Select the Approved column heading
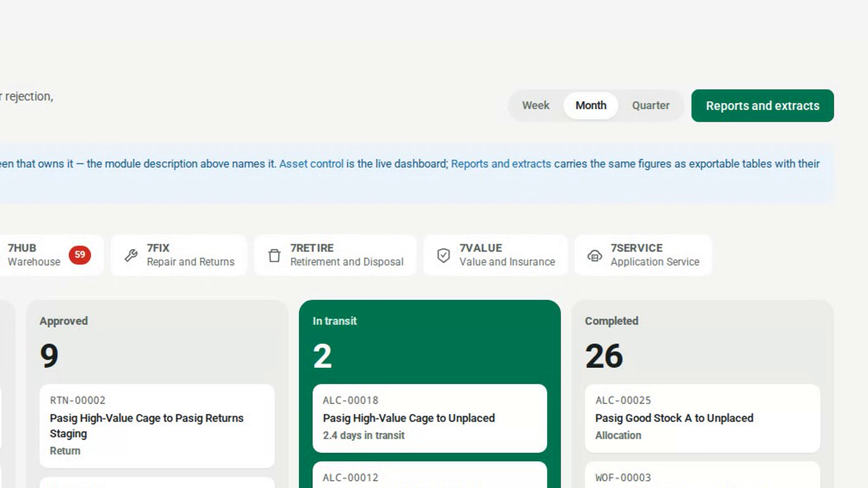Image resolution: width=868 pixels, height=488 pixels. tap(64, 321)
